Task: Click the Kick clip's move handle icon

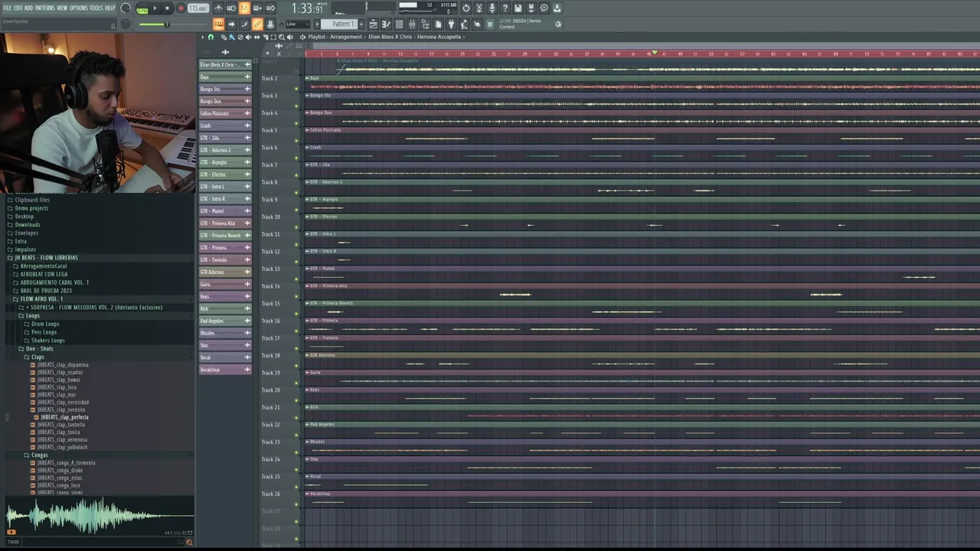Action: pyautogui.click(x=247, y=308)
